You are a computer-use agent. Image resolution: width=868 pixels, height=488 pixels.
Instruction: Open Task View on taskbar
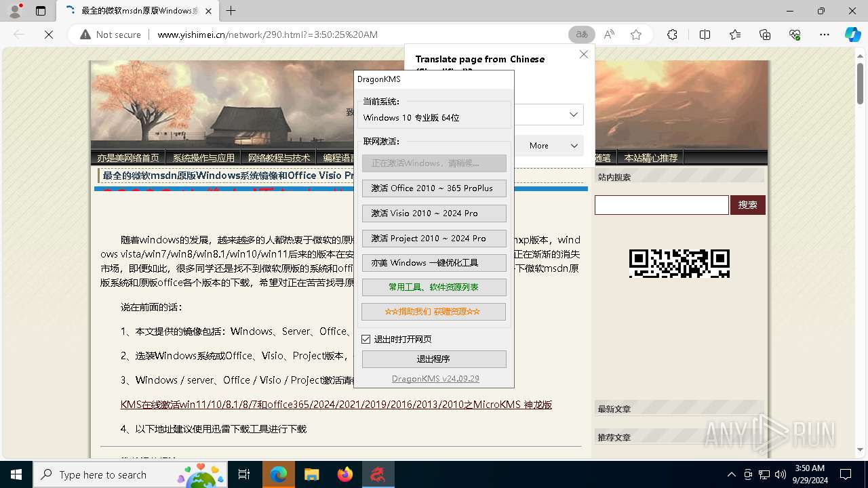tap(244, 474)
